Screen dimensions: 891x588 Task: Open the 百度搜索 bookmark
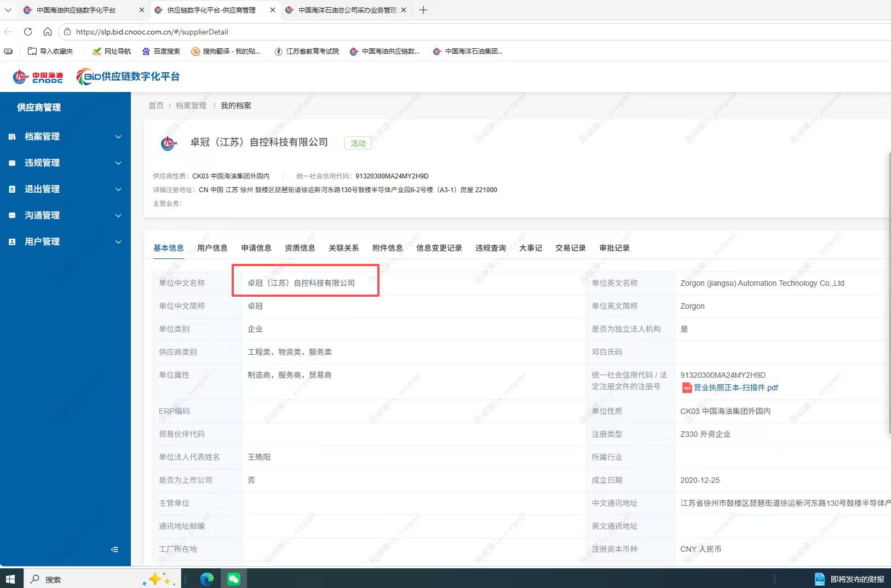[161, 51]
